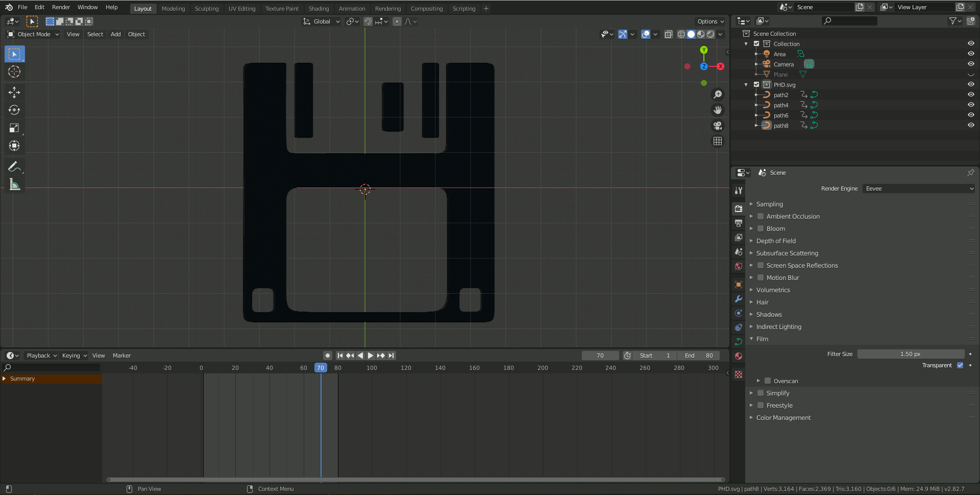The width and height of the screenshot is (980, 495).
Task: Activate the Annotate pencil tool
Action: tap(14, 167)
